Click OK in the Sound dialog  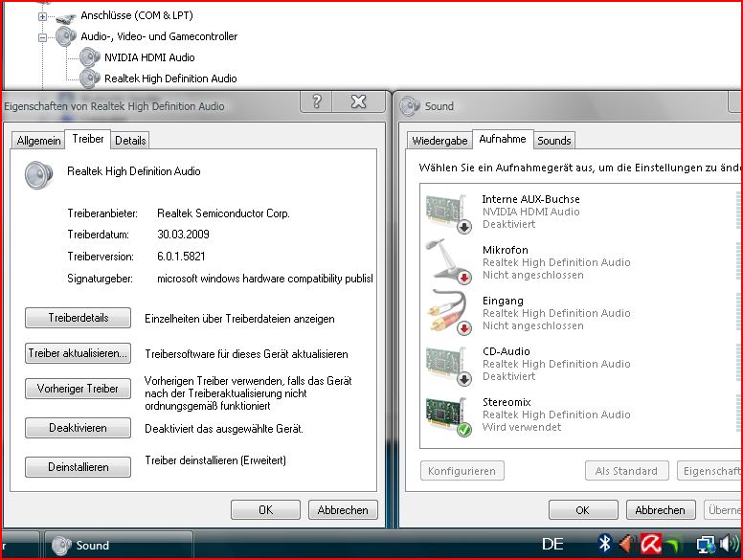point(583,510)
